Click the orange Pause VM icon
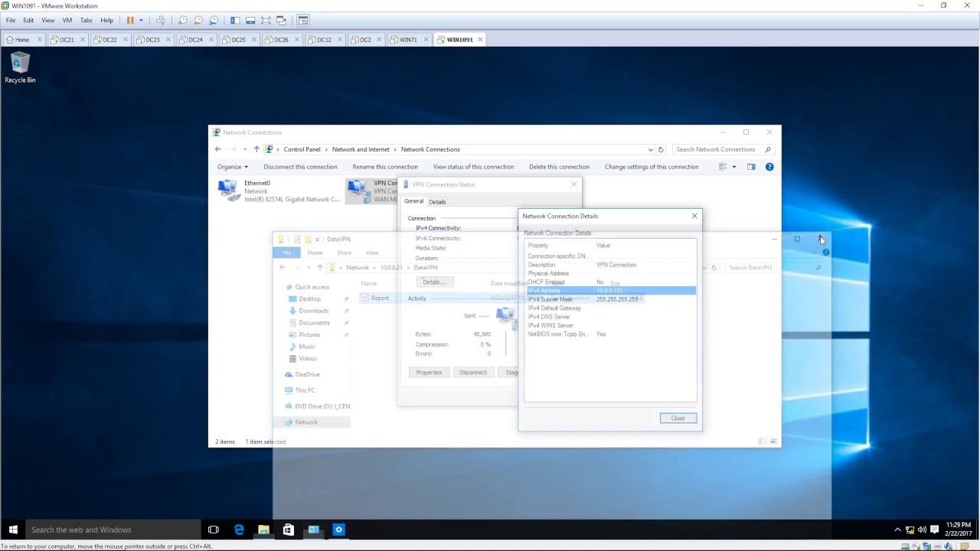980x551 pixels. (x=130, y=20)
